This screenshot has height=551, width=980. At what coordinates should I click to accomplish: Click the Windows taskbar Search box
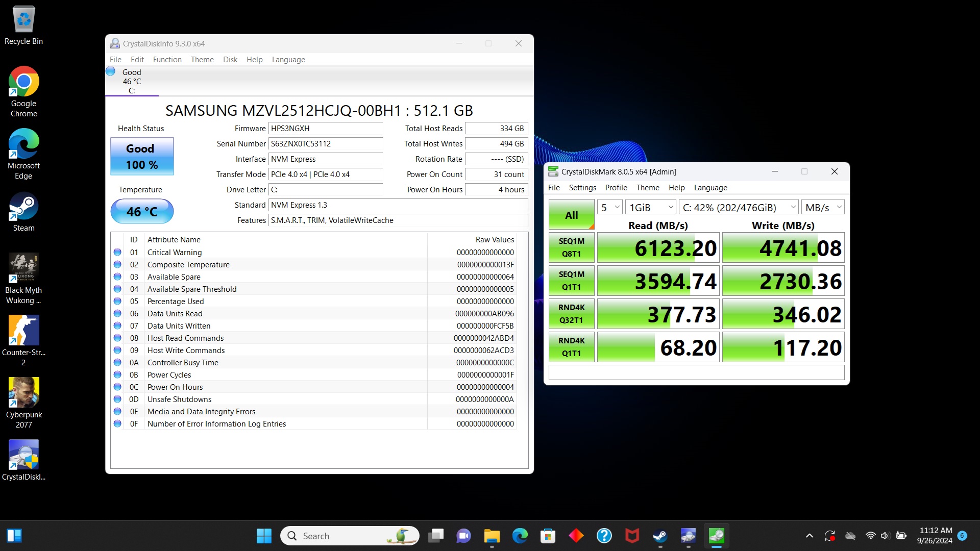click(350, 536)
